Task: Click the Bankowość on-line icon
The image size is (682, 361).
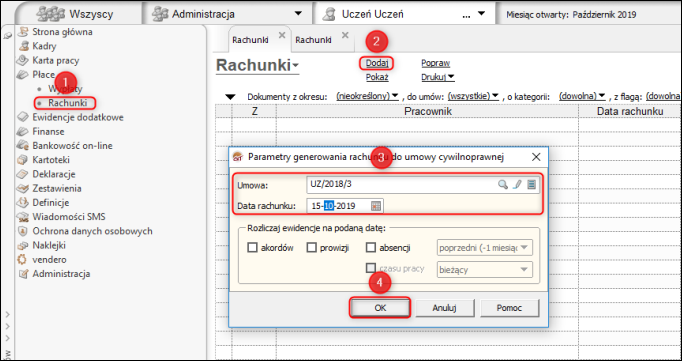Action: [23, 146]
